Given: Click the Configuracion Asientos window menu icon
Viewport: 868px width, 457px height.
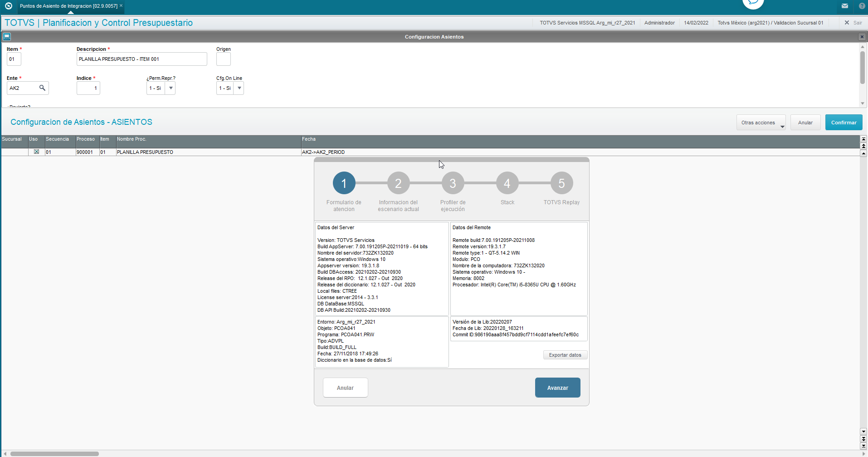Looking at the screenshot, I should click(7, 36).
